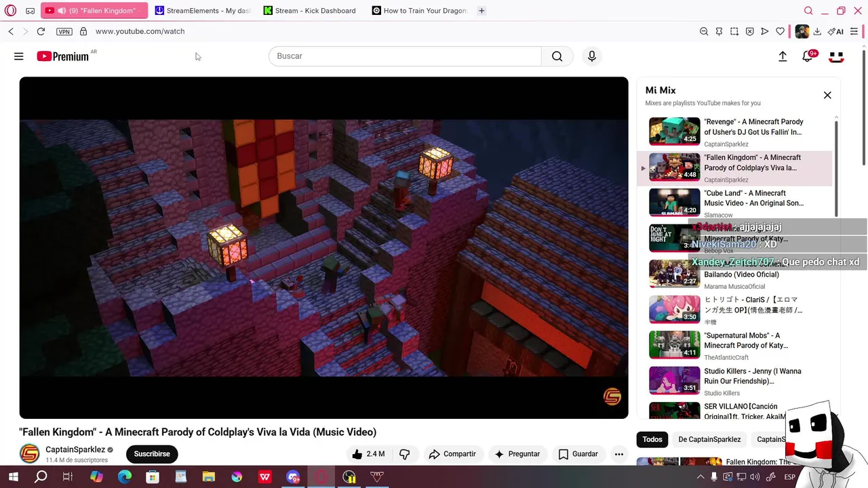Switch to the Kick Dashboard tab
Screen dimensions: 868x488
(310, 11)
